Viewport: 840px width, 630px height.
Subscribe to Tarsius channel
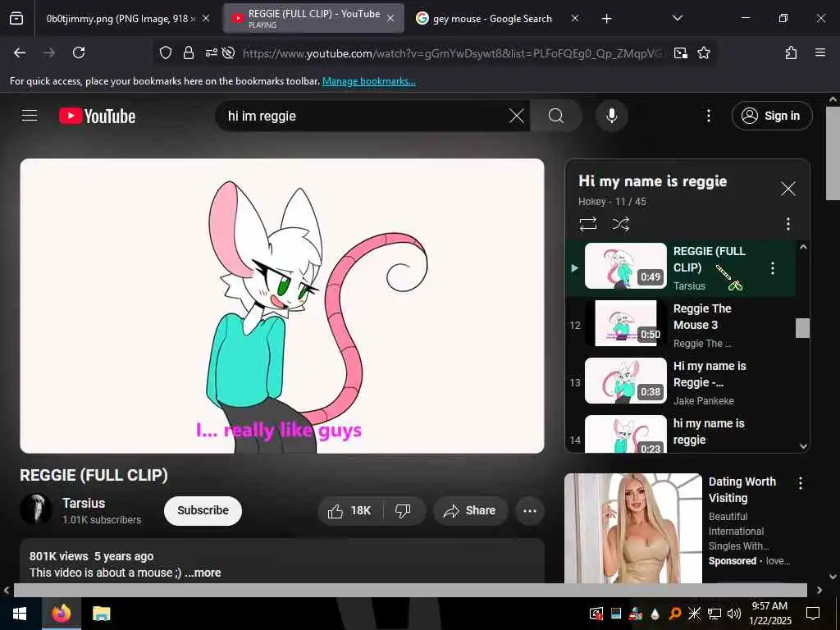point(203,510)
